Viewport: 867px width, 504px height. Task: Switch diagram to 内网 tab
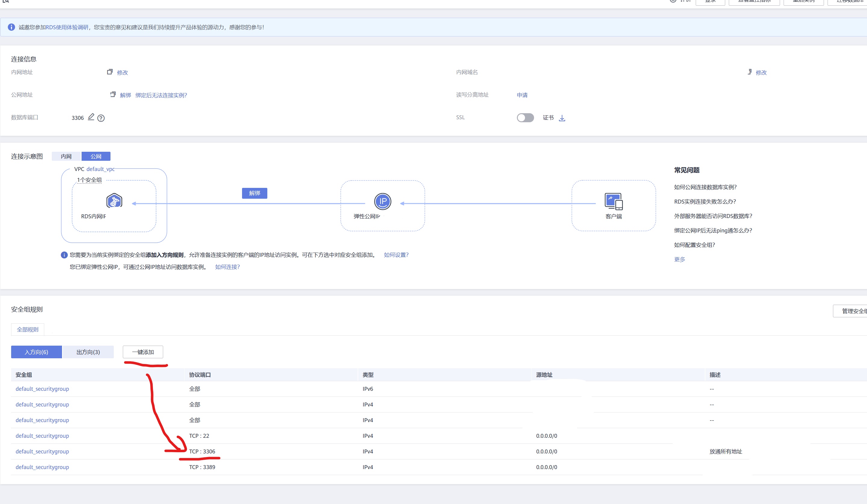coord(66,156)
